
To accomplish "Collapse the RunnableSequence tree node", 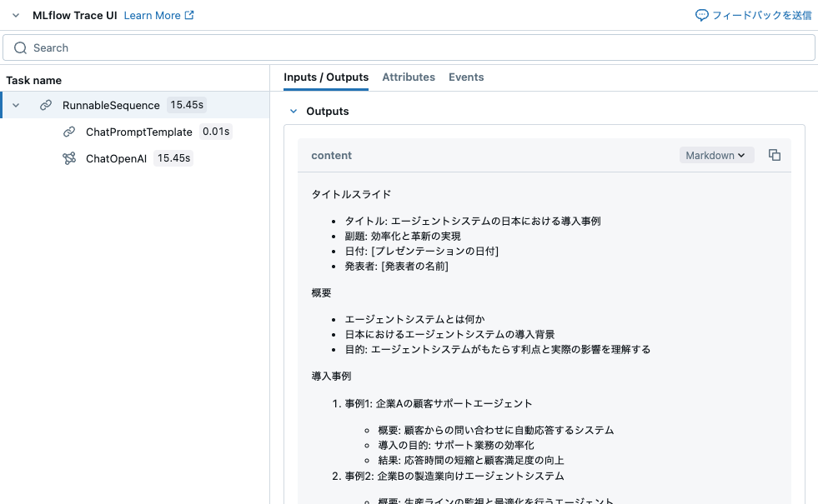I will click(15, 105).
